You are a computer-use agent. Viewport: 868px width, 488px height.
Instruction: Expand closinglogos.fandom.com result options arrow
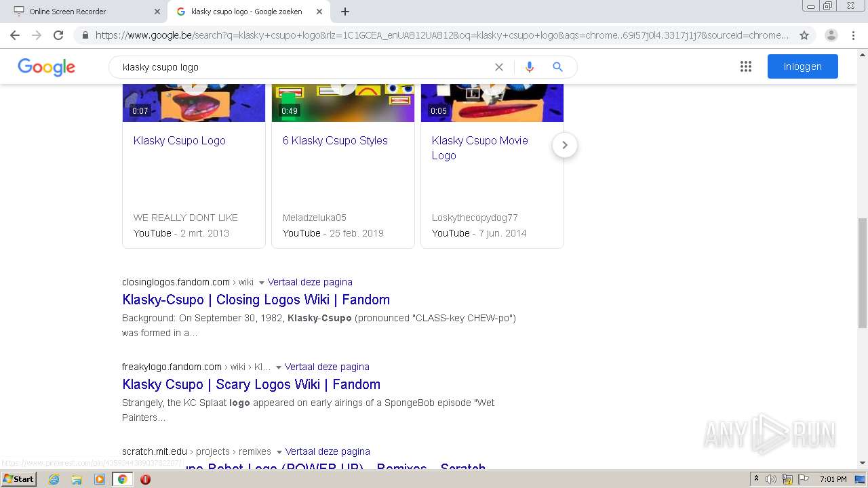tap(262, 283)
